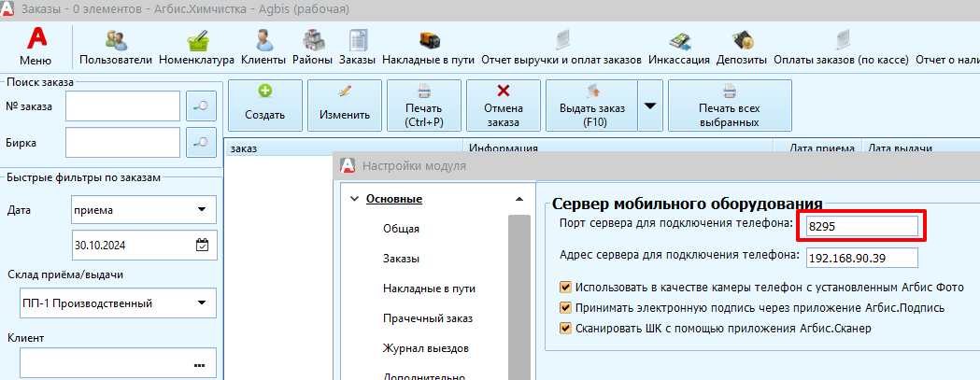Click the заказ column header

pyautogui.click(x=345, y=148)
